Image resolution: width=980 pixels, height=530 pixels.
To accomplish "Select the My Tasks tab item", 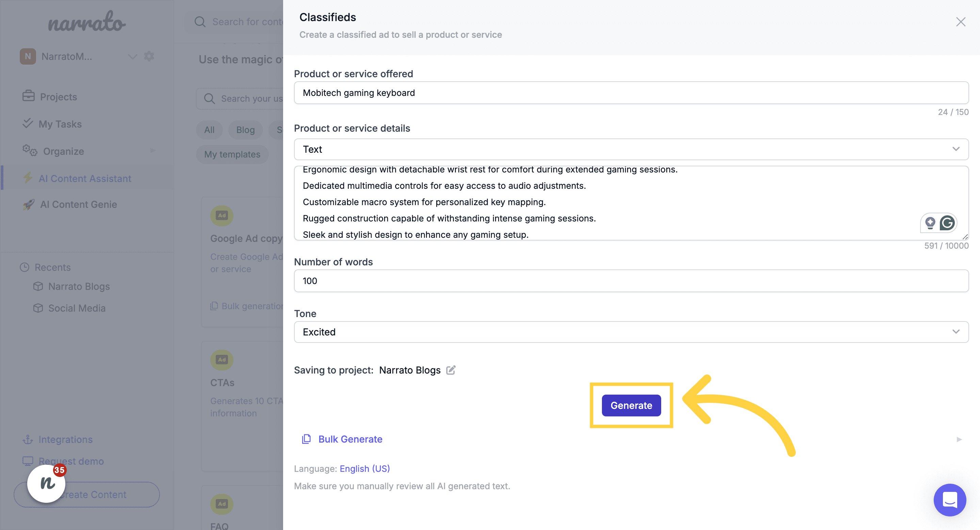I will (x=60, y=123).
